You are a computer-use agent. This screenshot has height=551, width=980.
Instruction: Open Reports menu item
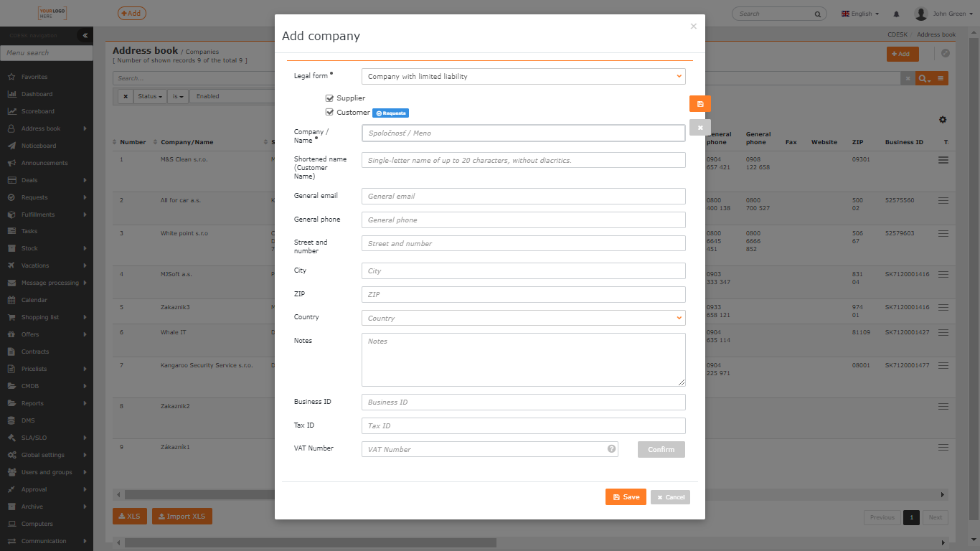pos(32,403)
